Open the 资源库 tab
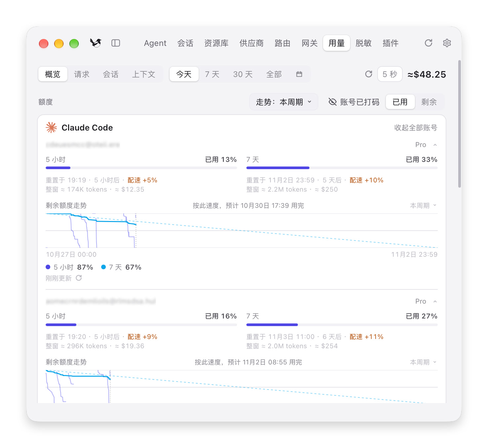The image size is (488, 448). [216, 43]
